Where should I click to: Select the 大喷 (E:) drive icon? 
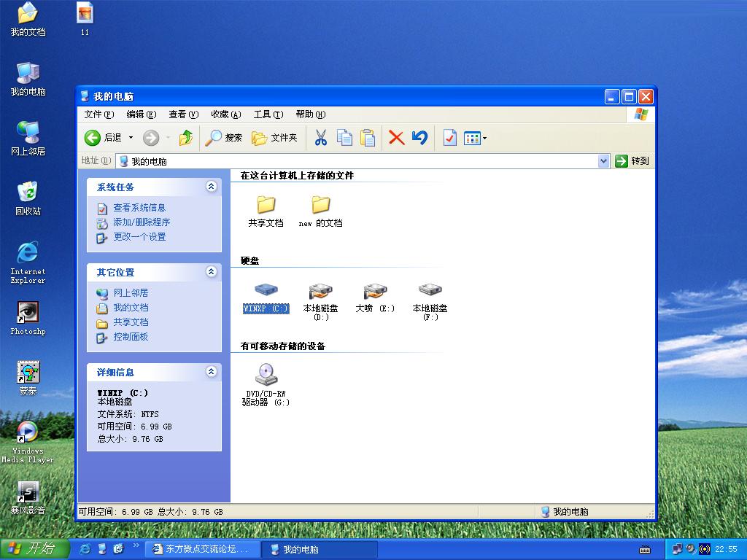click(x=375, y=297)
